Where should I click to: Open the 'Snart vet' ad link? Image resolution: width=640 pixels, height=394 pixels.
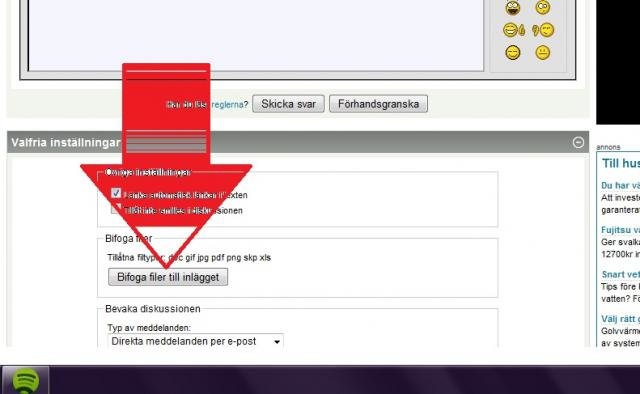pyautogui.click(x=620, y=274)
